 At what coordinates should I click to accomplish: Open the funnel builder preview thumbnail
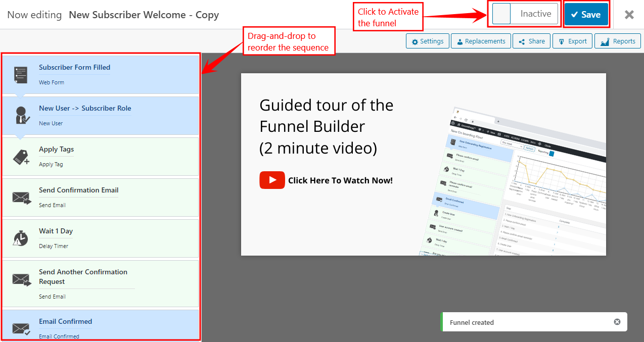click(x=521, y=187)
